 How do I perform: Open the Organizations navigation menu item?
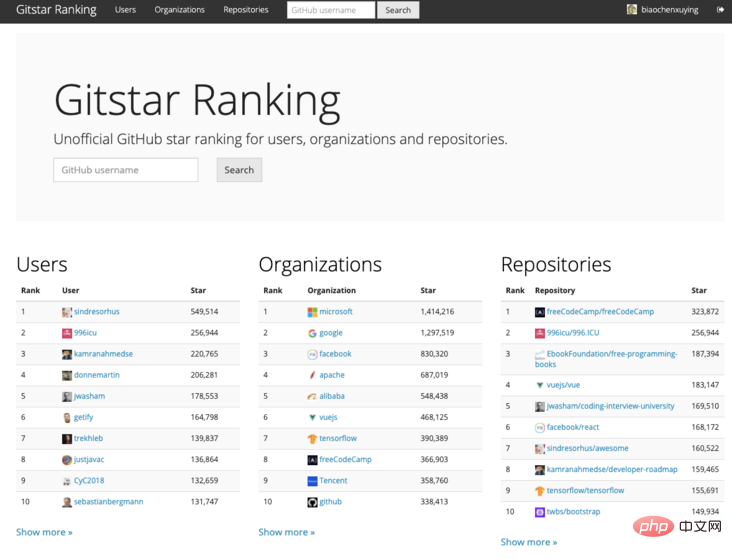pyautogui.click(x=180, y=10)
